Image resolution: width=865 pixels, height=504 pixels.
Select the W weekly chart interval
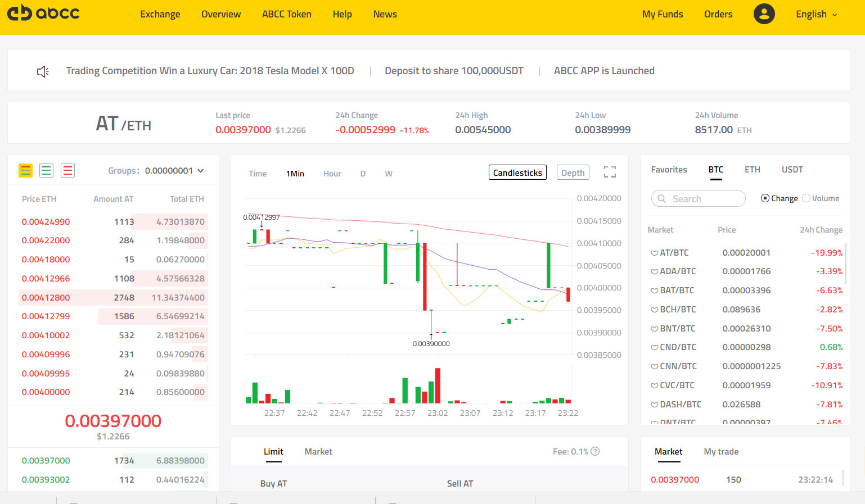pyautogui.click(x=389, y=174)
